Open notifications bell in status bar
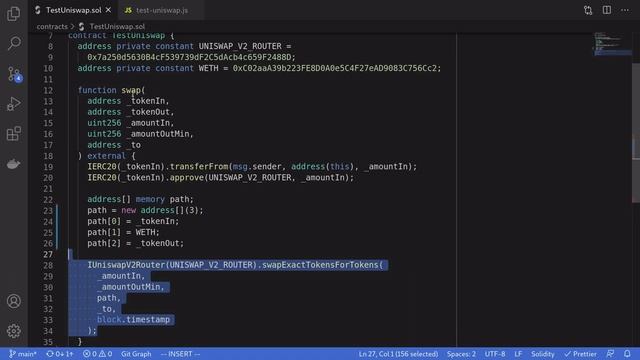The height and width of the screenshot is (360, 640). pos(627,354)
